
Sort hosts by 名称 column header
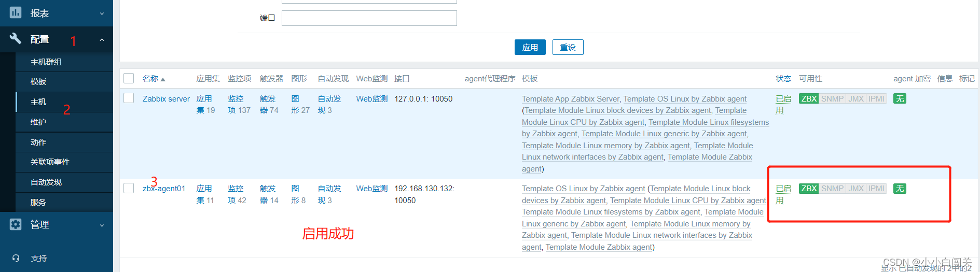[154, 78]
